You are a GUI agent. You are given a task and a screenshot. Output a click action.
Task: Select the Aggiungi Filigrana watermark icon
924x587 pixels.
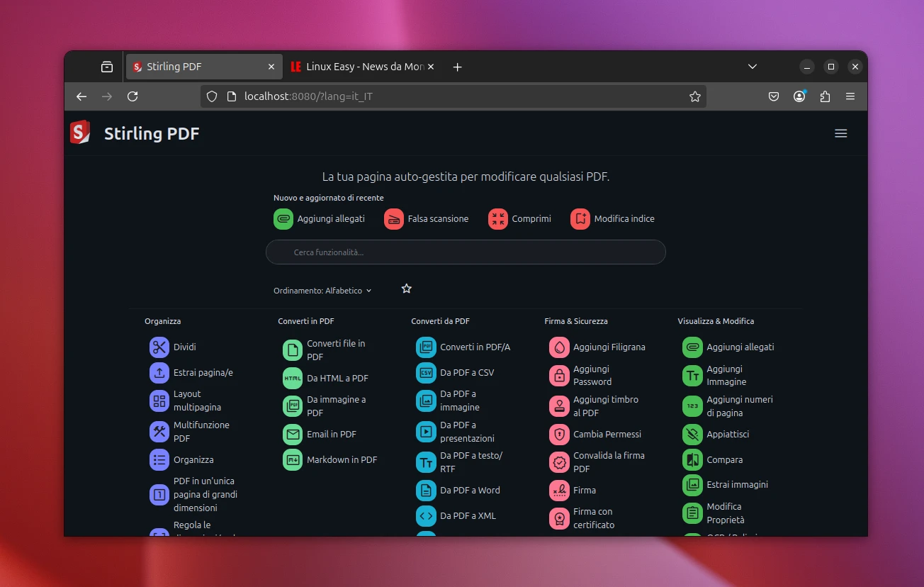point(559,347)
